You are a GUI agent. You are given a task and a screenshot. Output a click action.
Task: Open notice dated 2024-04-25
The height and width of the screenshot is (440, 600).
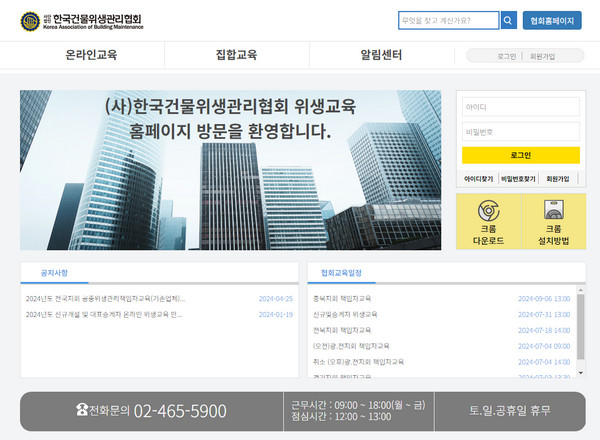105,299
